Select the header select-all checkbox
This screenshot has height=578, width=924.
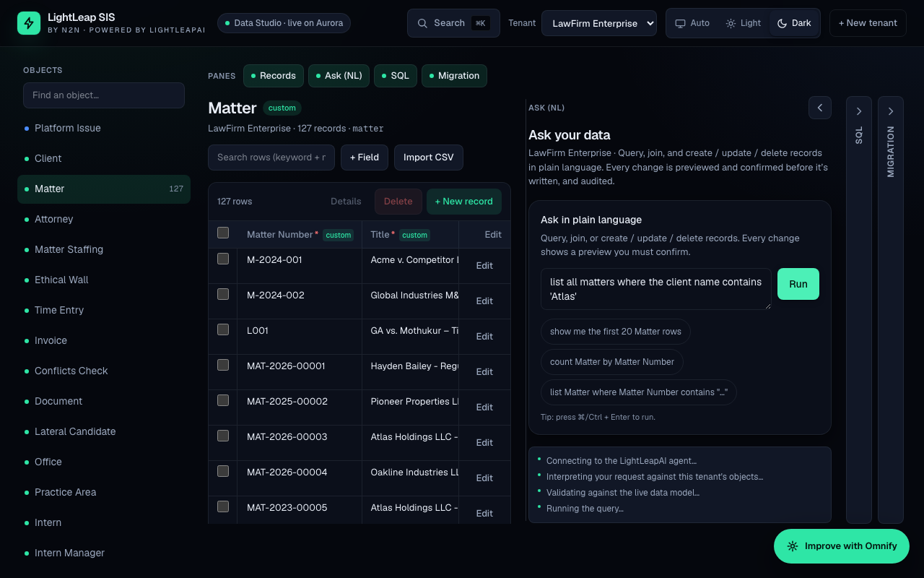(223, 233)
